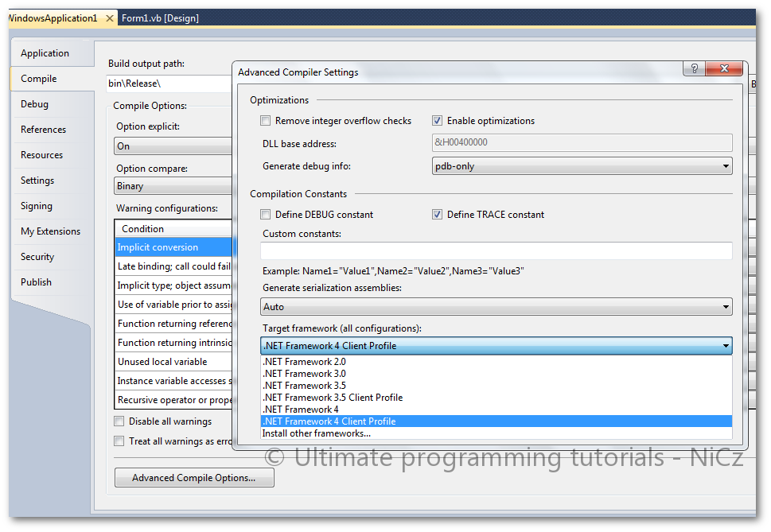Select Use of variable prior to assignment row

coord(173,305)
